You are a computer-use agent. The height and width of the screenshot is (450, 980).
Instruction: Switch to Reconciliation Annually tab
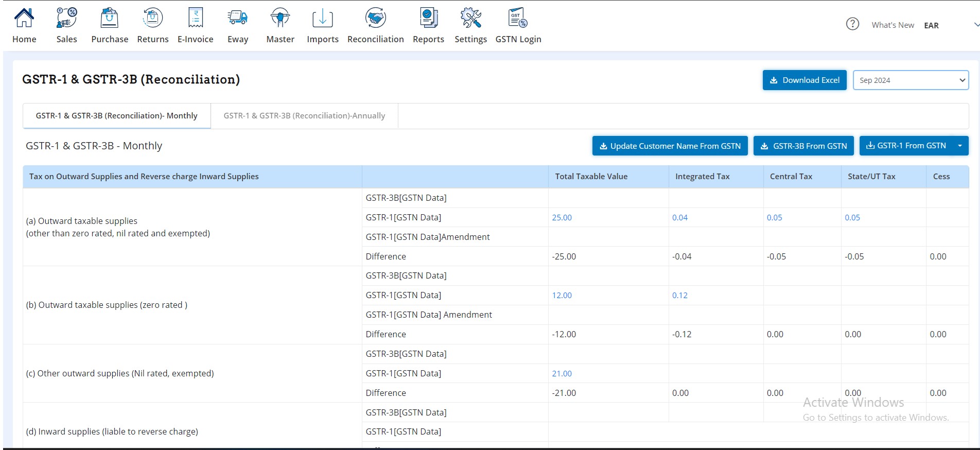click(304, 116)
